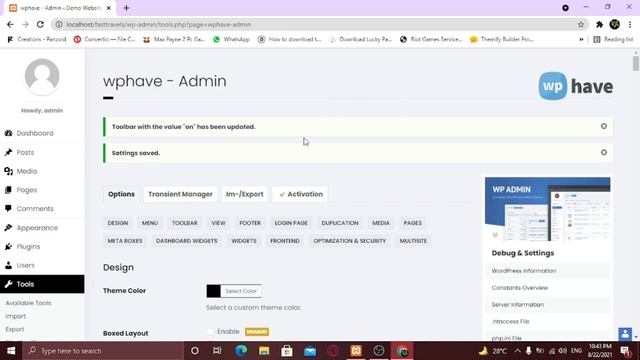Open Microsoft Store from the taskbar

[x=287, y=351]
